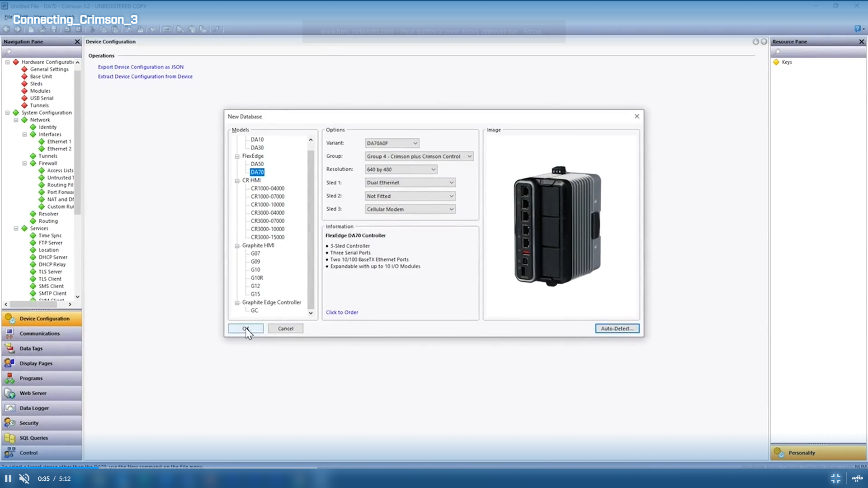868x488 pixels.
Task: Open Data Logger category
Action: pos(42,408)
